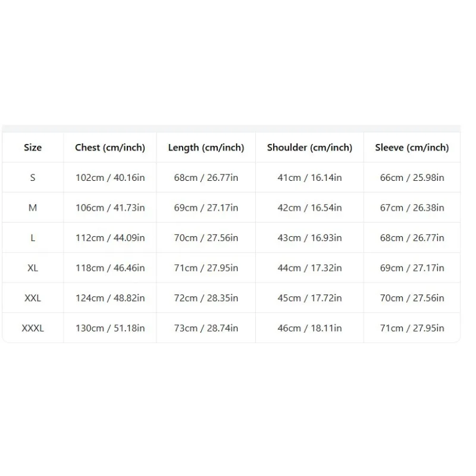Select the L size cell
The width and height of the screenshot is (476, 476).
tap(33, 237)
